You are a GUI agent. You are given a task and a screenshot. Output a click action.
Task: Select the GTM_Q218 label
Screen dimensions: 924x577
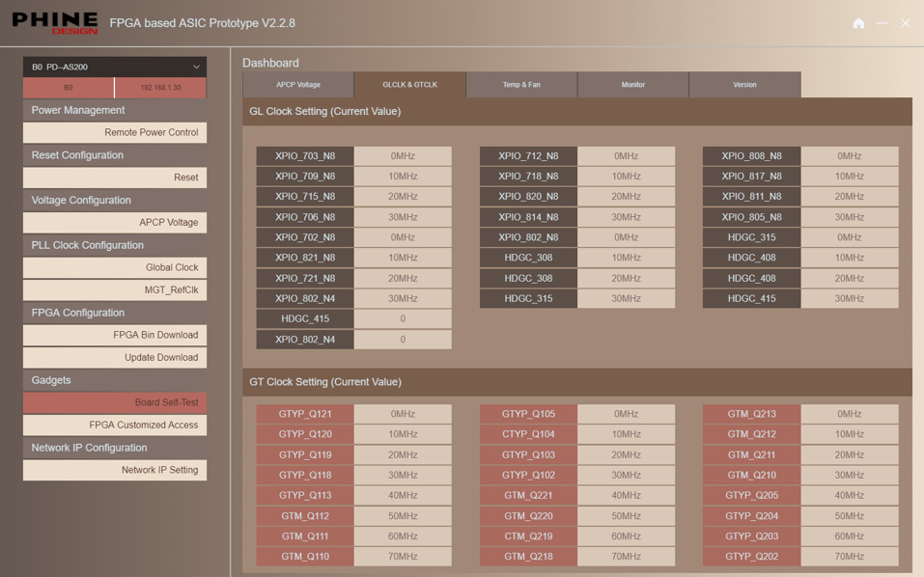tap(528, 557)
